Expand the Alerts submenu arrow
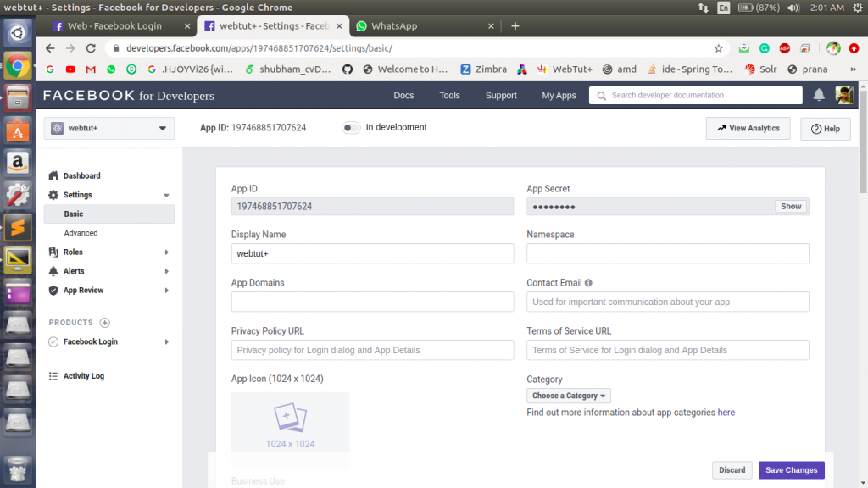 pyautogui.click(x=166, y=271)
